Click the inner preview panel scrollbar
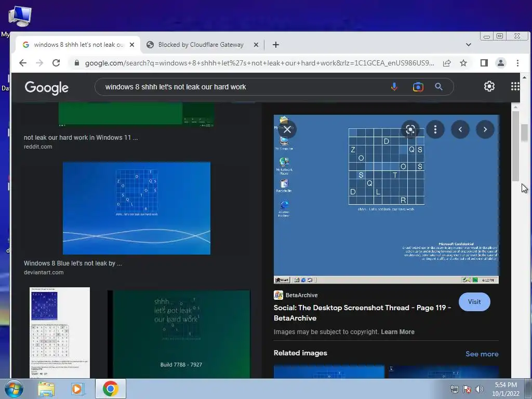Image resolution: width=532 pixels, height=399 pixels. tap(515, 146)
